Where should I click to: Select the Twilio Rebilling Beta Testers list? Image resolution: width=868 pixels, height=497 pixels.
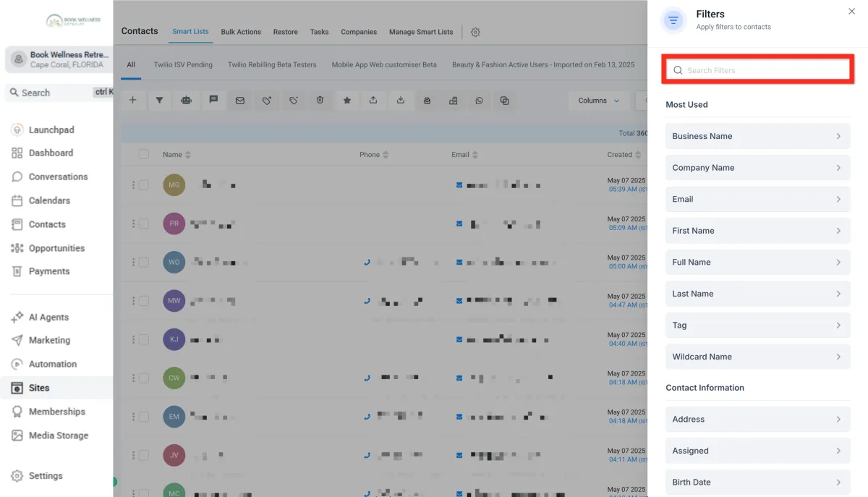point(272,64)
